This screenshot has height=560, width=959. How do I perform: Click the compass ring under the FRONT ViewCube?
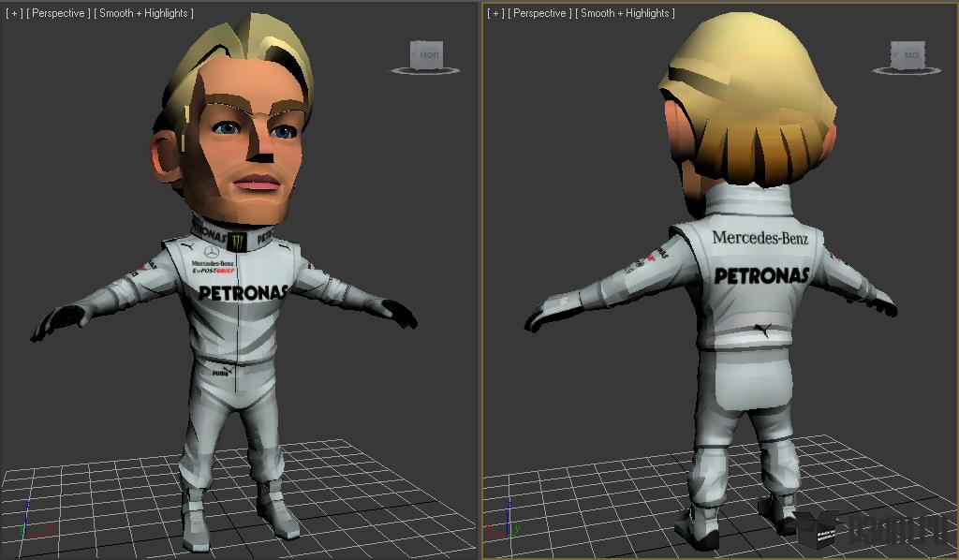(427, 70)
